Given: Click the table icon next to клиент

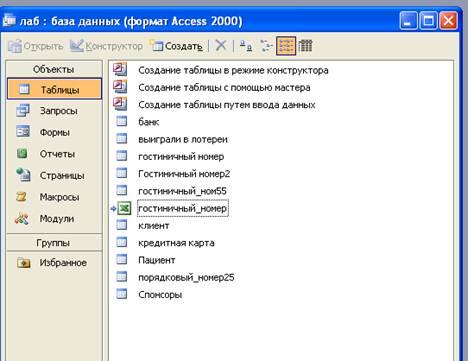Looking at the screenshot, I should pos(122,225).
